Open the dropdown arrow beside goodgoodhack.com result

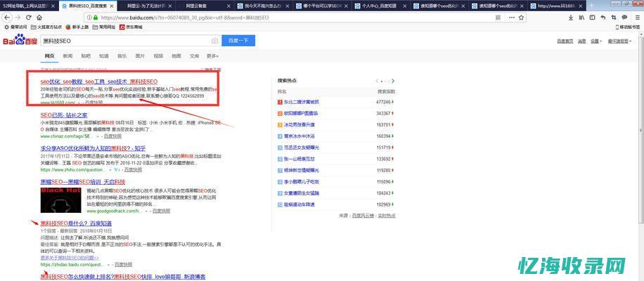(146, 211)
